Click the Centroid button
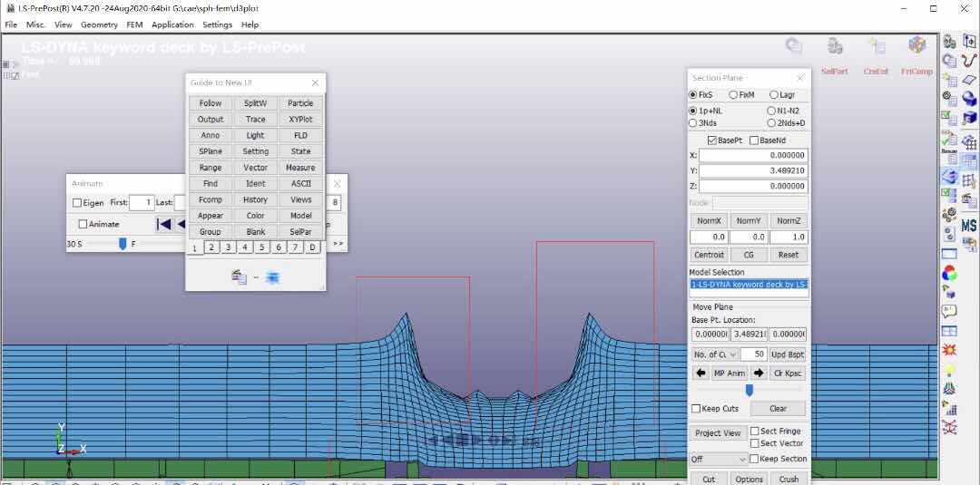The image size is (980, 485). 709,255
